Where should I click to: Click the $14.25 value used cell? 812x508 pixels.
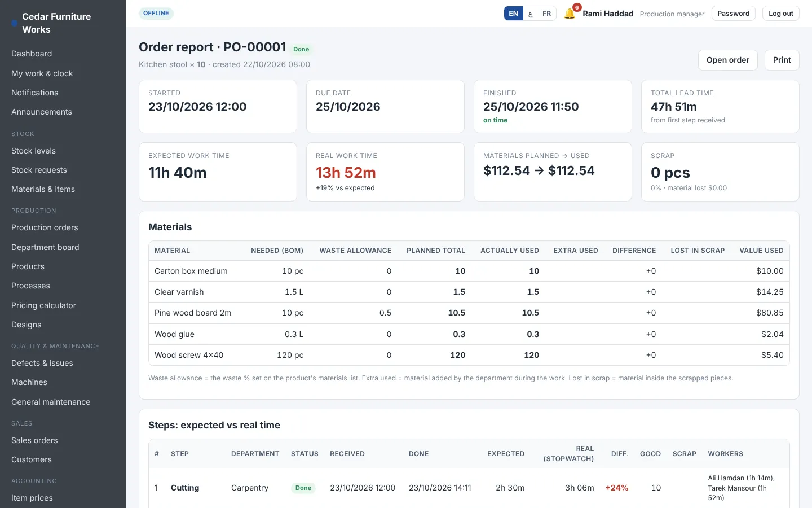[x=770, y=292]
